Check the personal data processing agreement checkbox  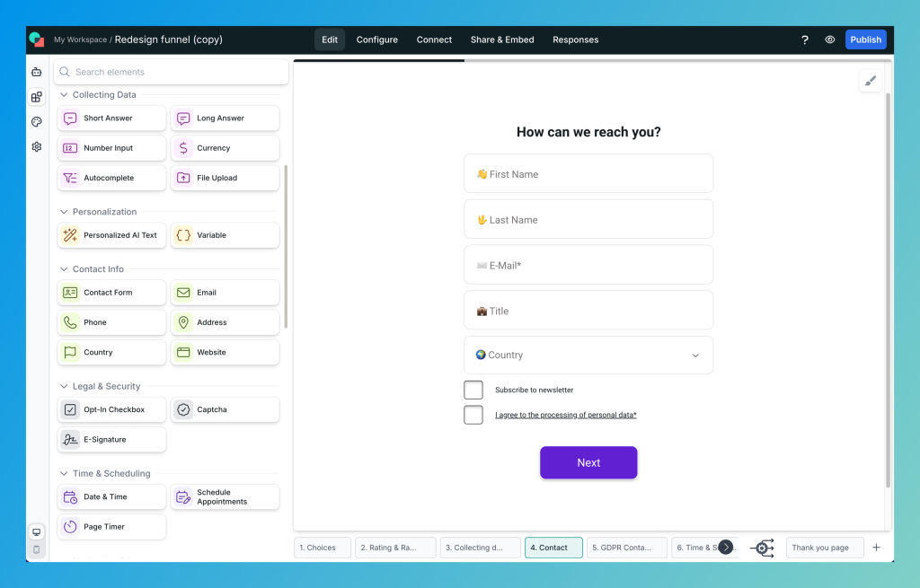[x=473, y=415]
